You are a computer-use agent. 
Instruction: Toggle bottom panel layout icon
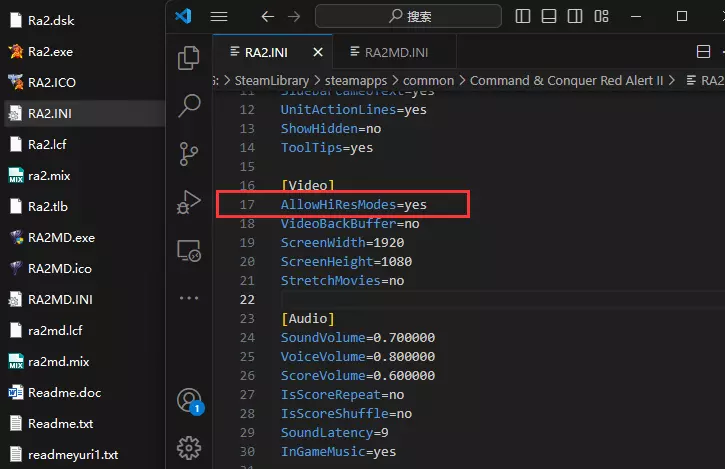549,16
